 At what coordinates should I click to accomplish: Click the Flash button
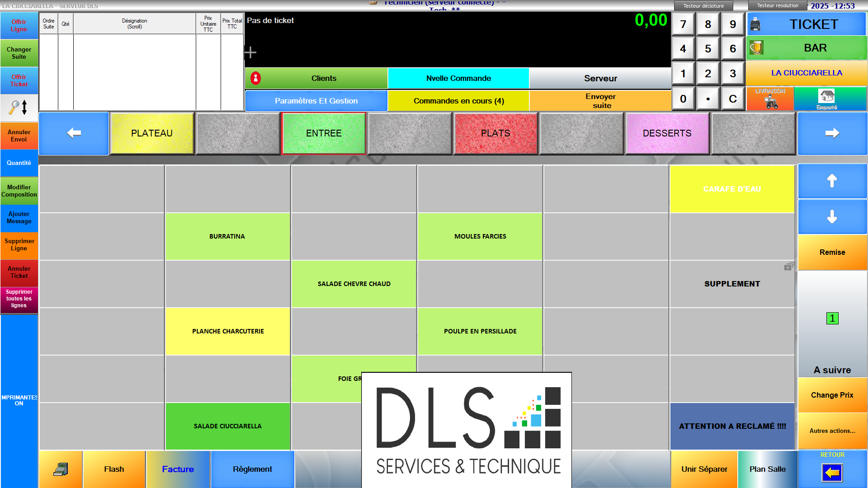pos(114,469)
